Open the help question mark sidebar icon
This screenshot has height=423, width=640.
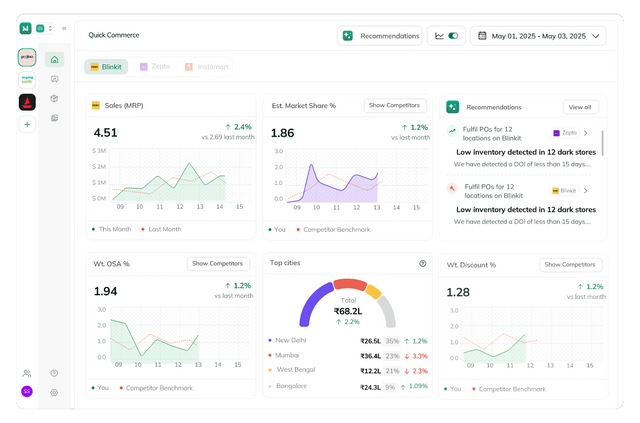point(54,373)
